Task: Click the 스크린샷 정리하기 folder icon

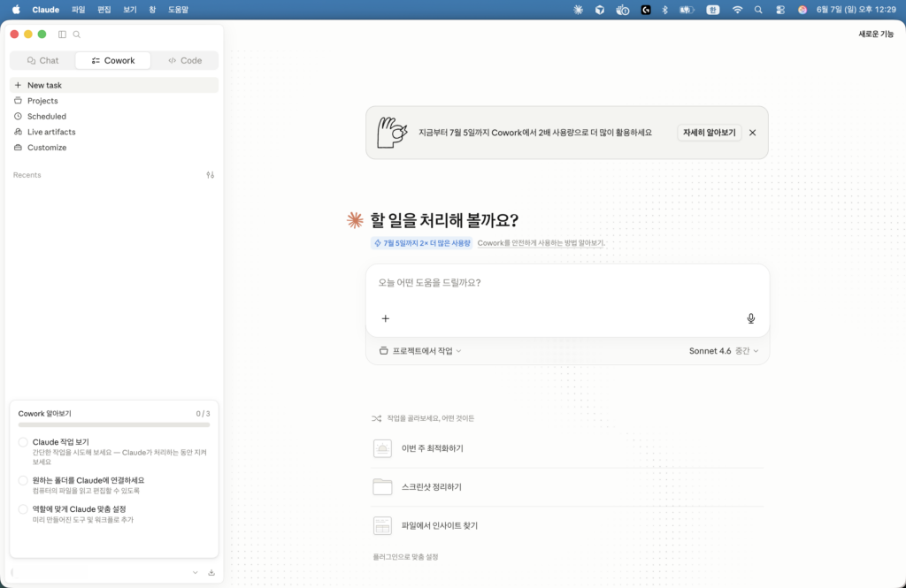Action: pyautogui.click(x=382, y=487)
